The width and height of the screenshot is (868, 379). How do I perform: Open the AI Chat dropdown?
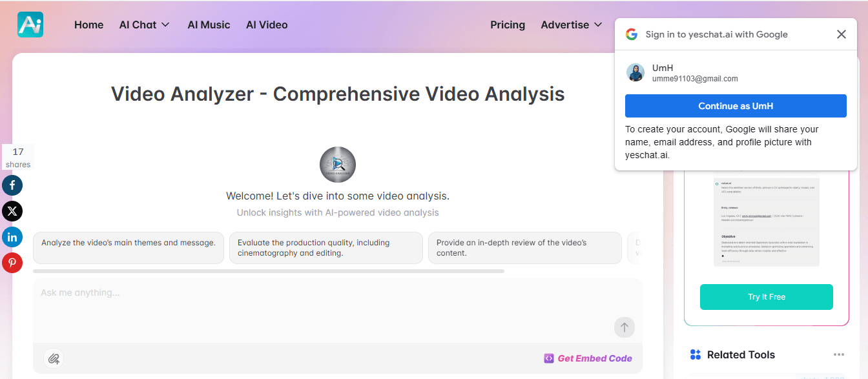(143, 25)
